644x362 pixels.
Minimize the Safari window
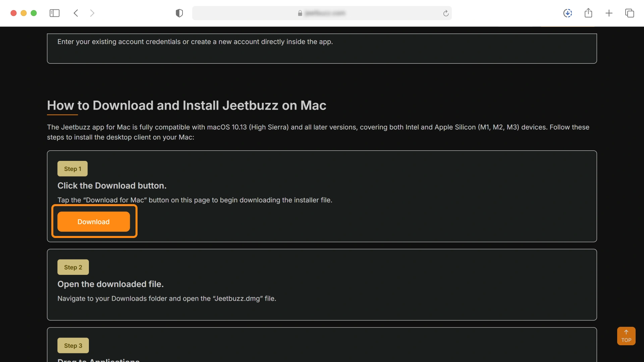click(23, 13)
